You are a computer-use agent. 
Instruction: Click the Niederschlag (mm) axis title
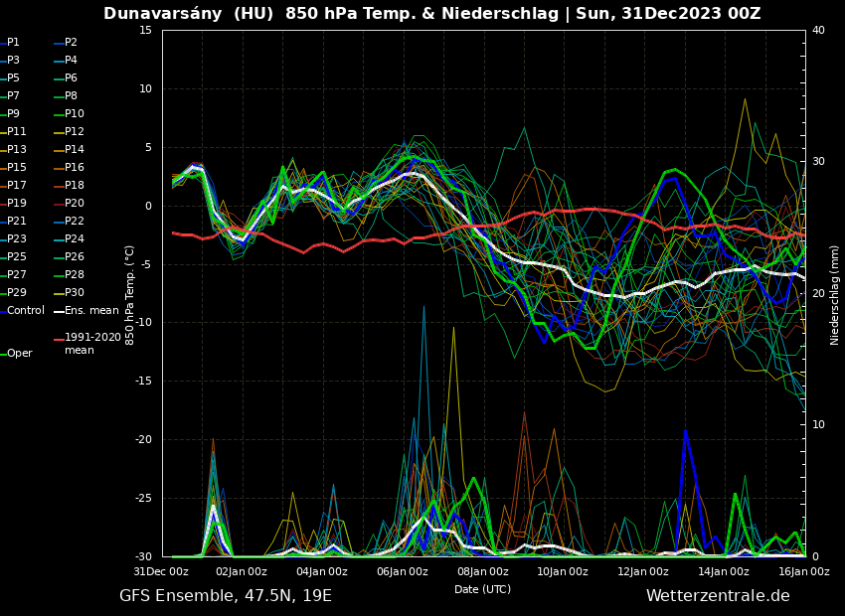point(835,295)
